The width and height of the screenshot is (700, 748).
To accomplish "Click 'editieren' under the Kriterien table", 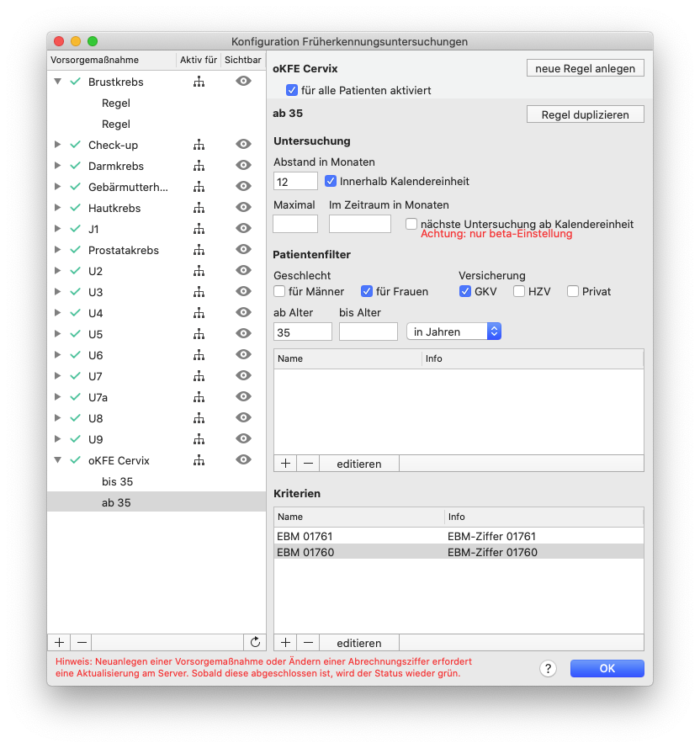I will 358,643.
